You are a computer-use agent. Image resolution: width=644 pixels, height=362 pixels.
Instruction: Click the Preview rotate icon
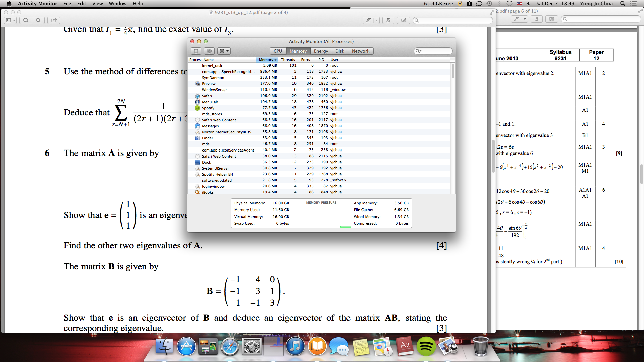[388, 20]
